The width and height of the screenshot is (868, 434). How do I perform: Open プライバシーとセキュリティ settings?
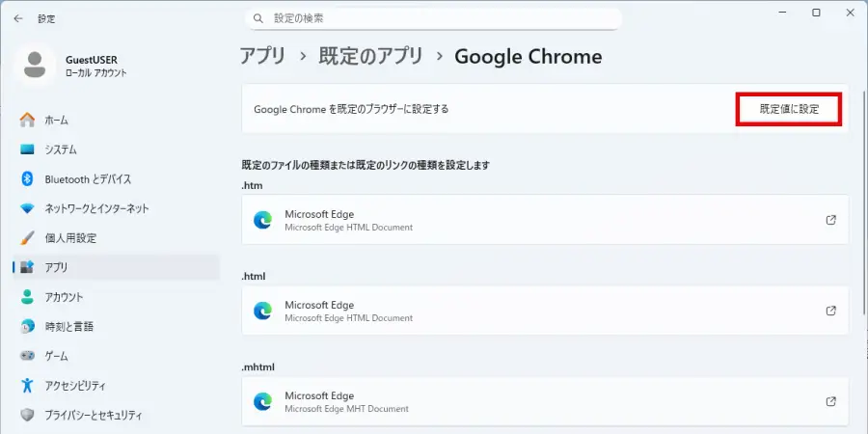[x=116, y=414]
